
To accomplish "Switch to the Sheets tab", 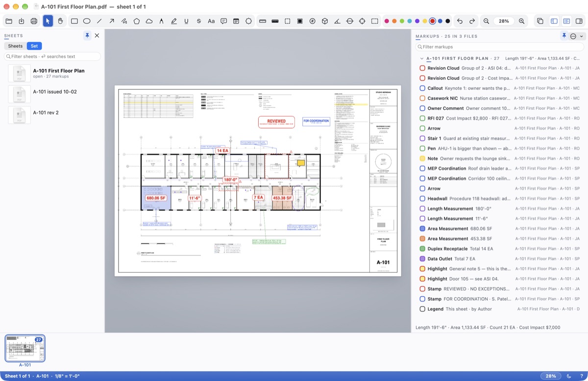I will pos(15,46).
